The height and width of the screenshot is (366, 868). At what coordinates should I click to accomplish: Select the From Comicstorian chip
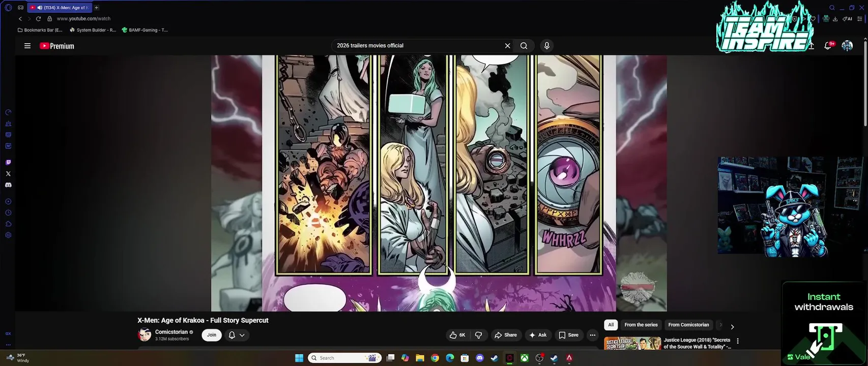point(688,325)
